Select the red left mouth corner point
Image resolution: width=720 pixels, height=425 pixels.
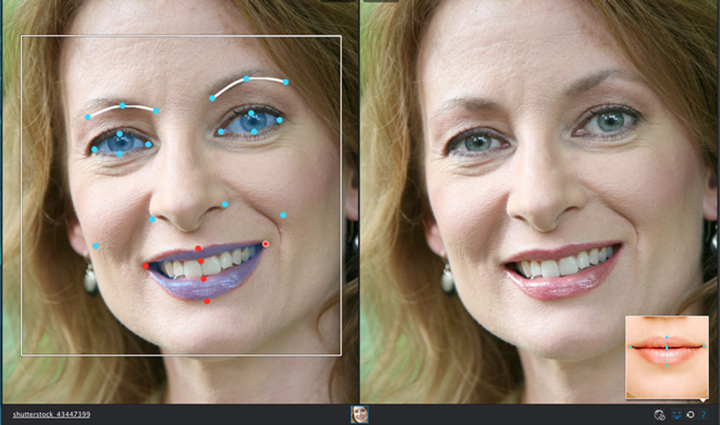click(x=146, y=266)
